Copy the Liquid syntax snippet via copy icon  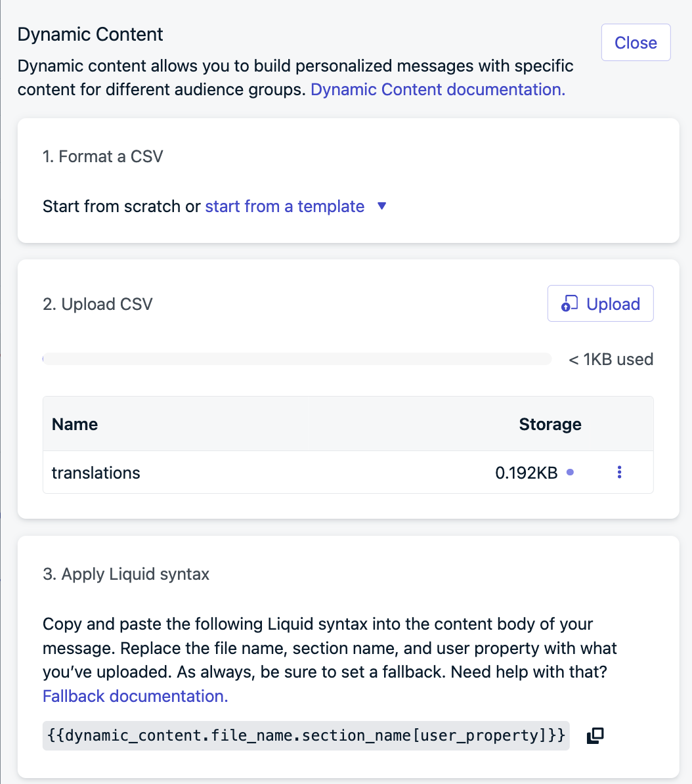pyautogui.click(x=595, y=735)
